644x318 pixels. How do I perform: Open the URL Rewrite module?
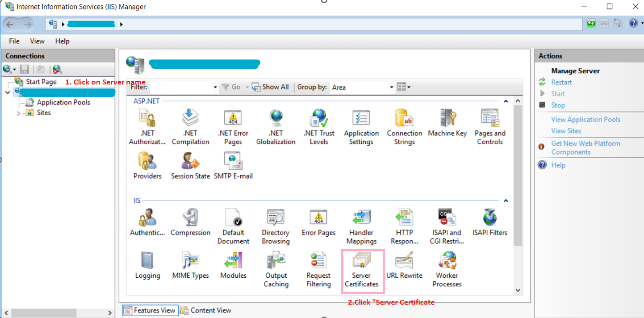(404, 267)
